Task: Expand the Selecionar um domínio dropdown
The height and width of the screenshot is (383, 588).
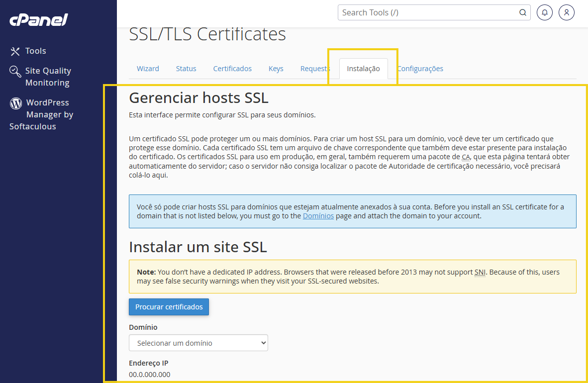Action: (x=198, y=343)
